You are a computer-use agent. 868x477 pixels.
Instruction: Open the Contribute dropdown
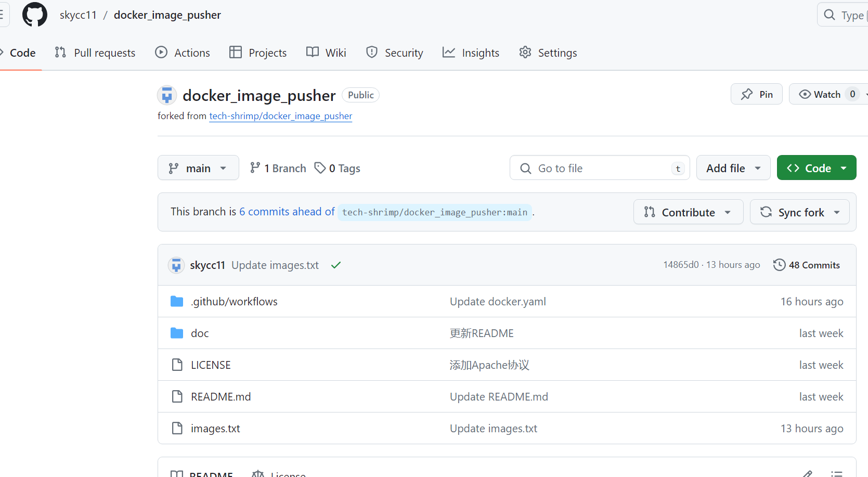click(x=688, y=212)
